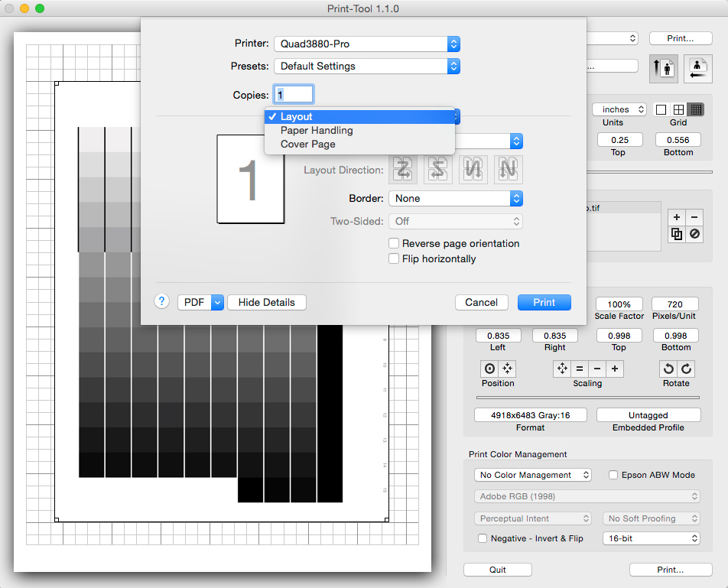Image resolution: width=728 pixels, height=588 pixels.
Task: Open the Presets Default Settings dropdown
Action: [367, 66]
